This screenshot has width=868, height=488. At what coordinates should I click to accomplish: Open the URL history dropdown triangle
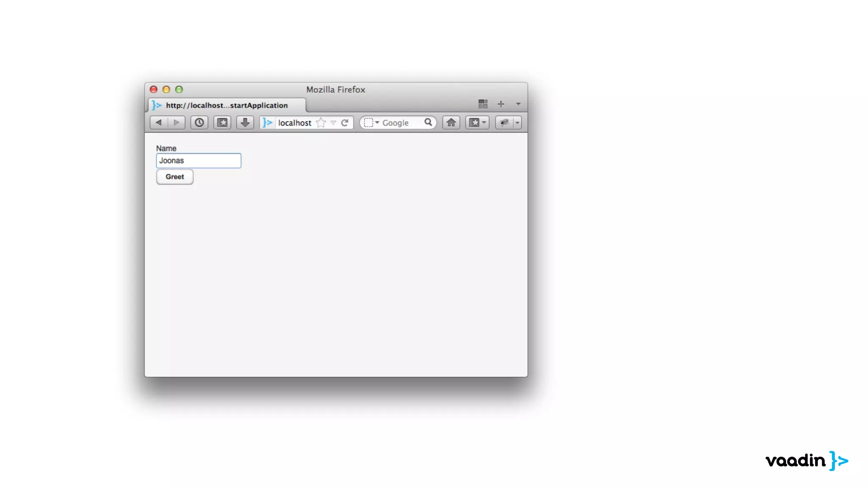tap(333, 123)
